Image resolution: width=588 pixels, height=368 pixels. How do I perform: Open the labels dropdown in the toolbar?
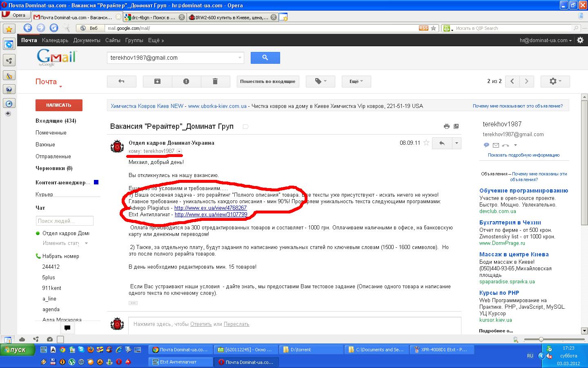[321, 81]
